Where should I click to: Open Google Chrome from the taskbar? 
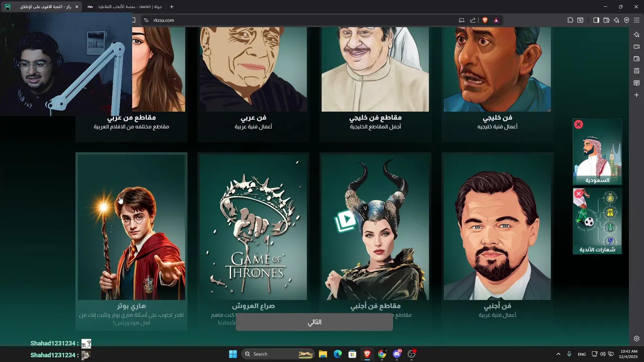[382, 354]
